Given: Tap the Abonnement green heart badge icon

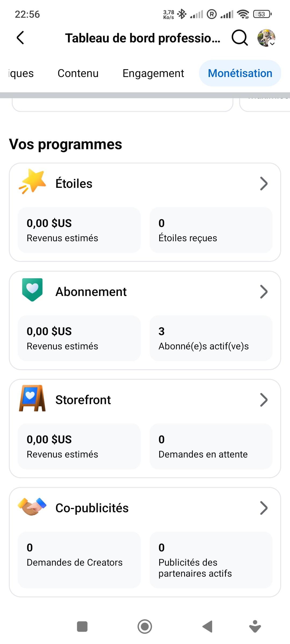Looking at the screenshot, I should point(32,290).
